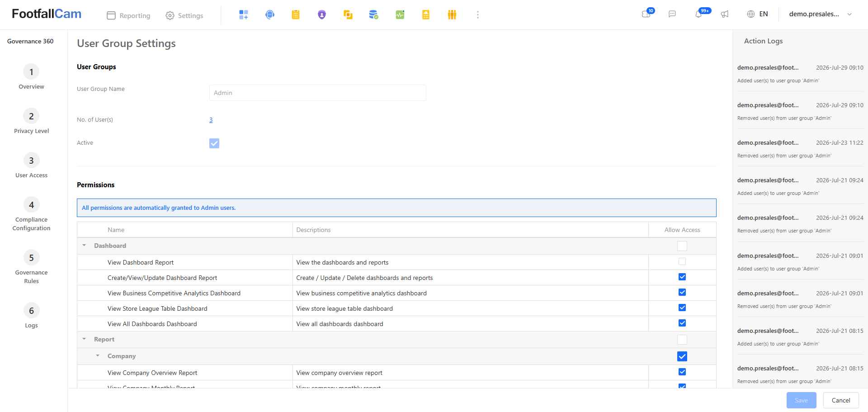Go to step 5 Governance Rules

pyautogui.click(x=31, y=267)
